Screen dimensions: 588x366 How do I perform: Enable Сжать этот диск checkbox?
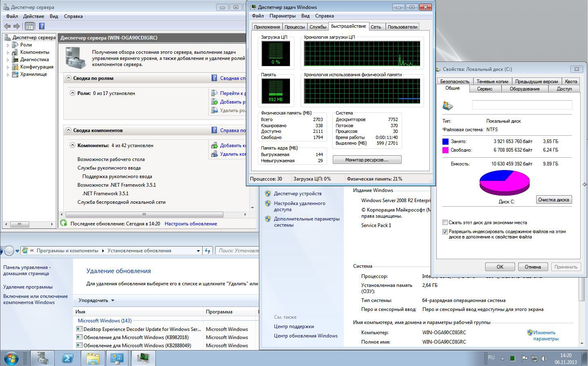tap(445, 223)
